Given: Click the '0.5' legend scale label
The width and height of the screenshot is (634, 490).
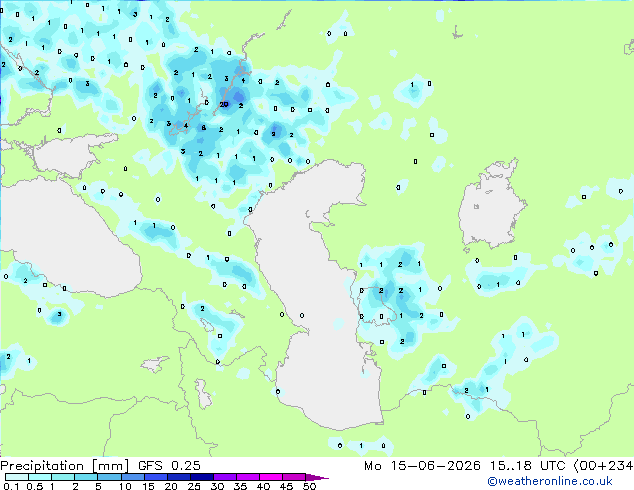Looking at the screenshot, I should click(34, 486).
